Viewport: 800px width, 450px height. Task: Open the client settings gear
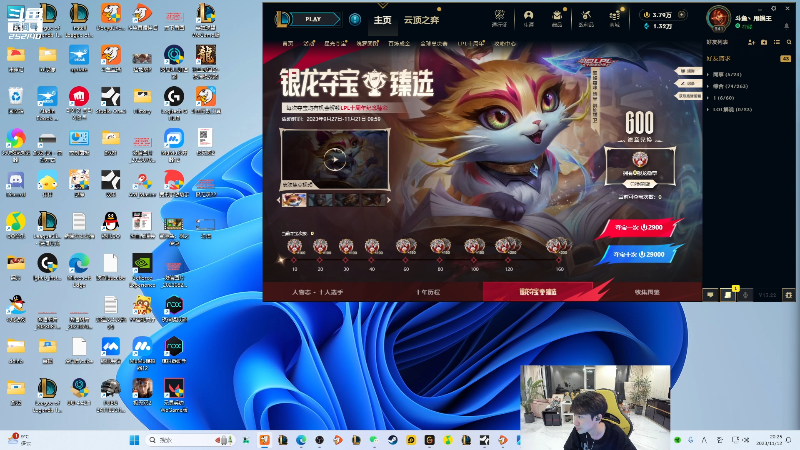(x=773, y=9)
